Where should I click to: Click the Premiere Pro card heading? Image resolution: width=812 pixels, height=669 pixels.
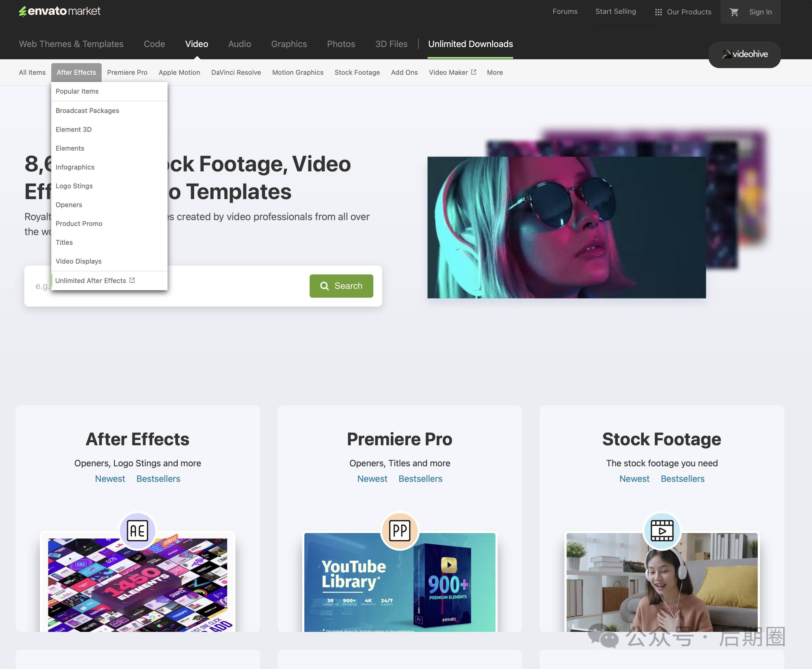click(x=400, y=439)
